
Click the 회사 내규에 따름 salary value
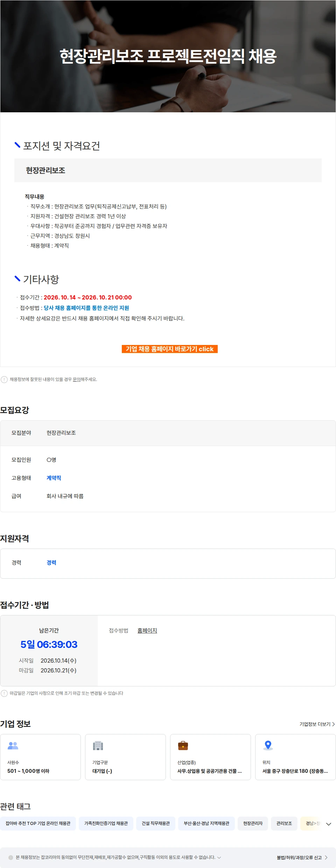(65, 496)
